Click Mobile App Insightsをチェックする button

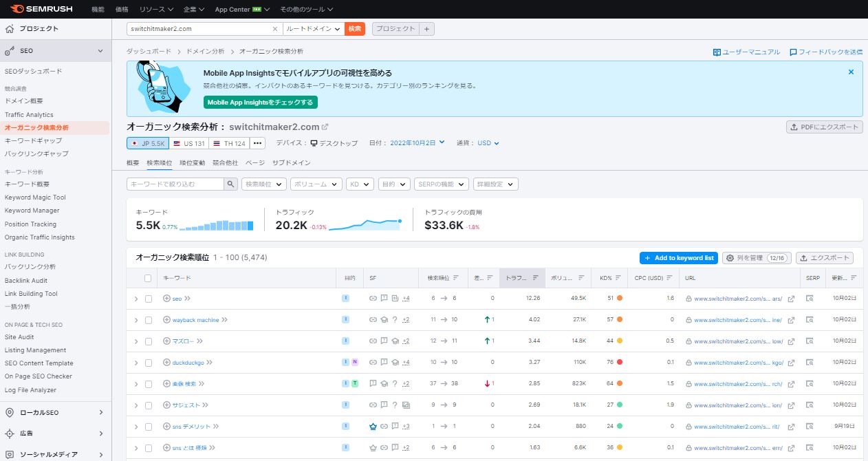pyautogui.click(x=261, y=102)
